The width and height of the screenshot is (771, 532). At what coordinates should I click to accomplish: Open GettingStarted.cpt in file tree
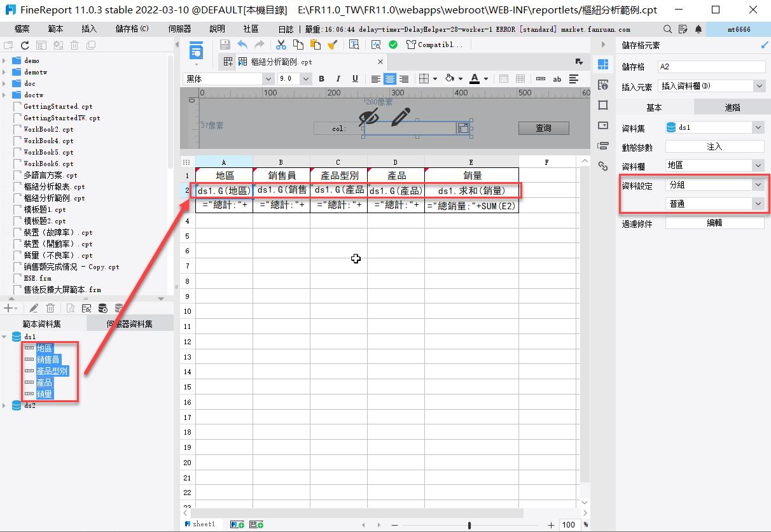[58, 106]
